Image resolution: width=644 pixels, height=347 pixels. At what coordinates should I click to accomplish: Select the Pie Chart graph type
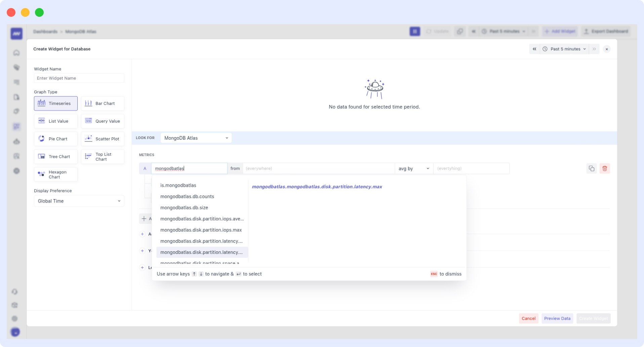55,139
